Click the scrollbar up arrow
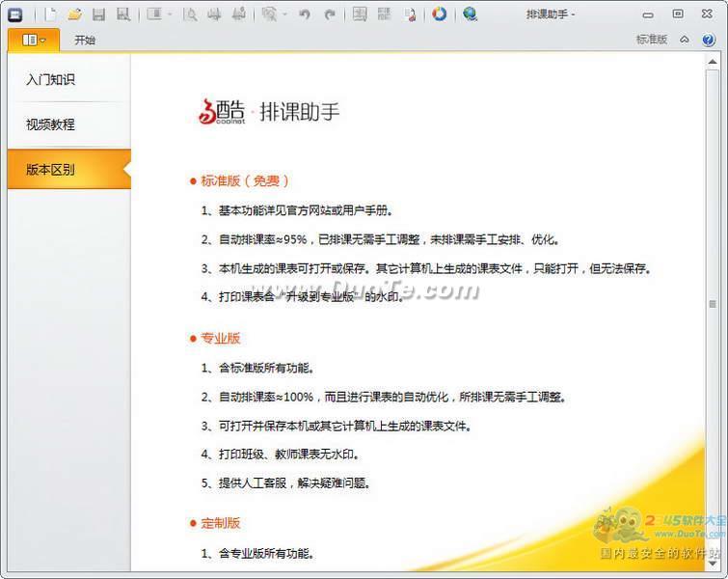Image resolution: width=728 pixels, height=579 pixels. click(713, 62)
